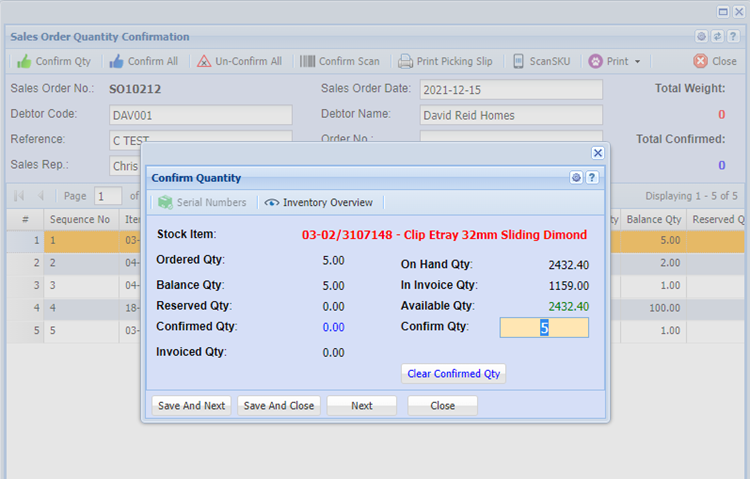Open the Print dropdown menu

click(x=615, y=61)
